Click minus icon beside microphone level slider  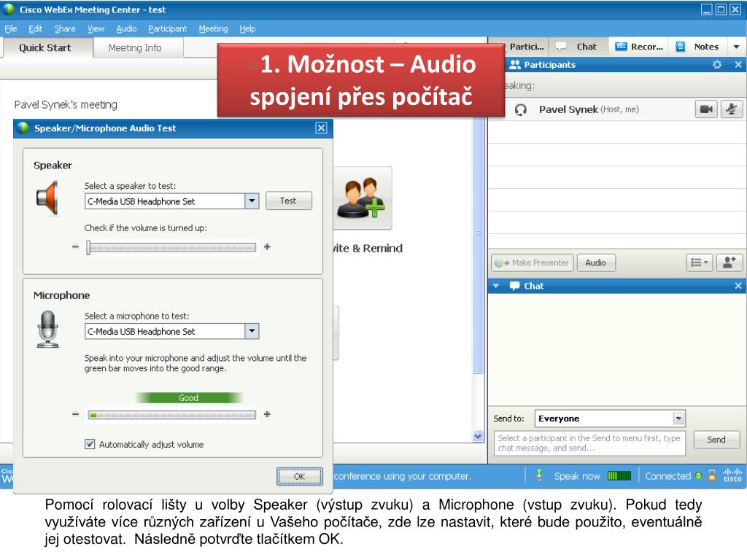[x=75, y=414]
